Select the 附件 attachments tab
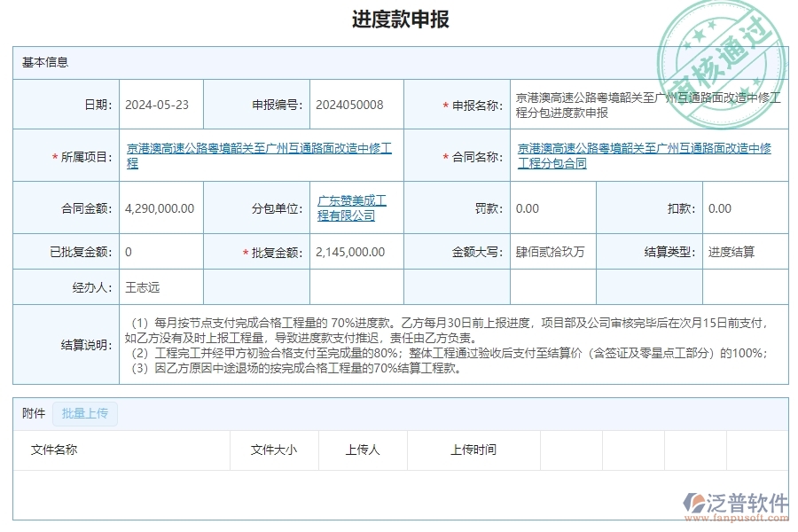798x532 pixels. tap(32, 413)
